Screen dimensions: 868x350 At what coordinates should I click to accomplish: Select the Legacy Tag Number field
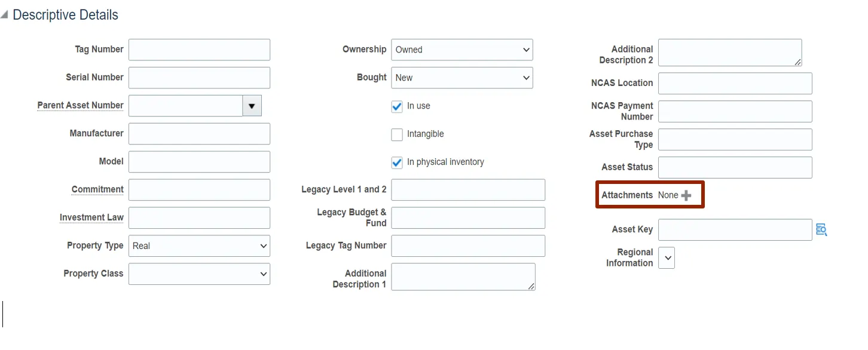click(468, 246)
